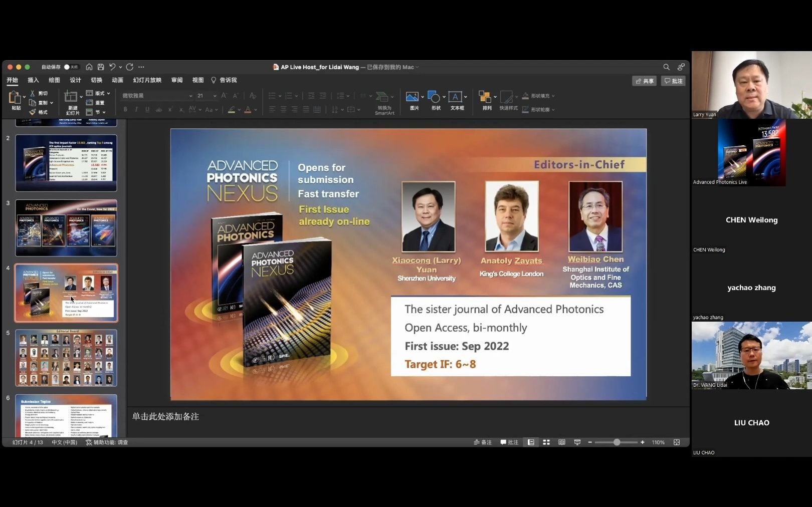The width and height of the screenshot is (812, 507).
Task: Open the font color A swatch
Action: tap(248, 109)
